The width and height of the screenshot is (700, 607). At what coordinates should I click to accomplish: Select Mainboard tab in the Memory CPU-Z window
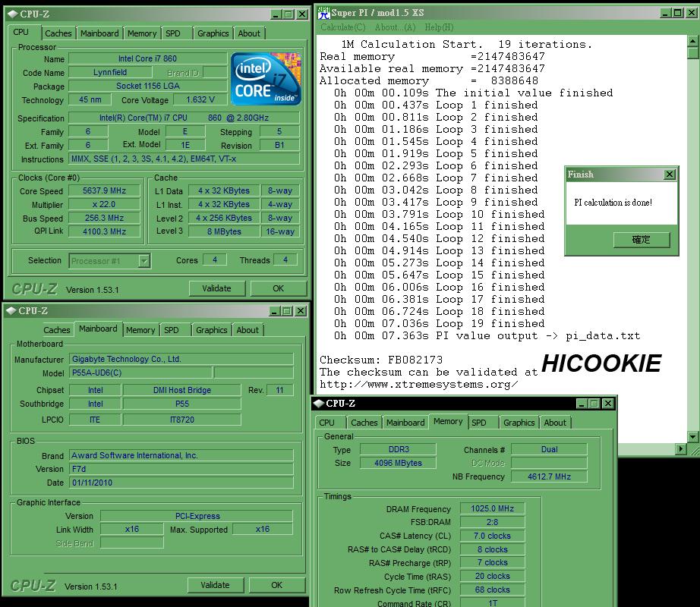pyautogui.click(x=405, y=423)
